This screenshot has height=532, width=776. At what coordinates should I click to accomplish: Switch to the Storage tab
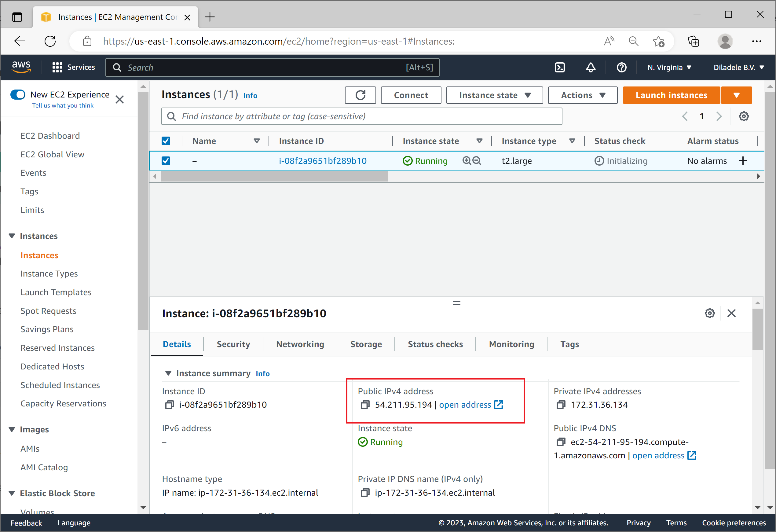(366, 344)
